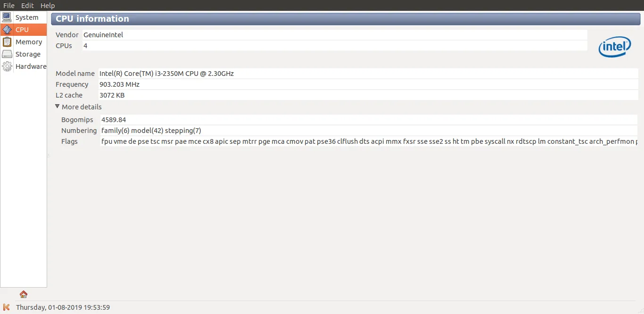
Task: Click the Flags list text field
Action: pyautogui.click(x=368, y=141)
